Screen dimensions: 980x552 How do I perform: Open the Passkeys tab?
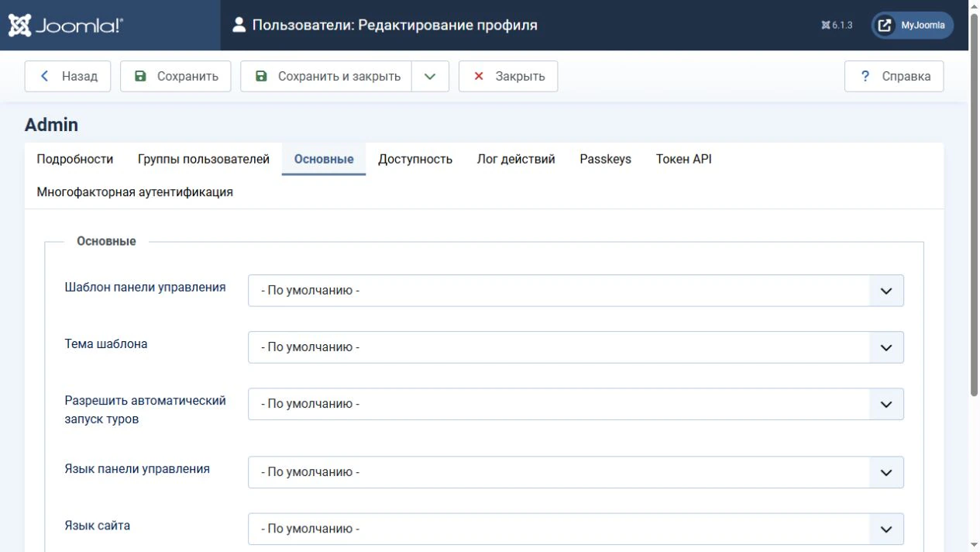pyautogui.click(x=606, y=159)
